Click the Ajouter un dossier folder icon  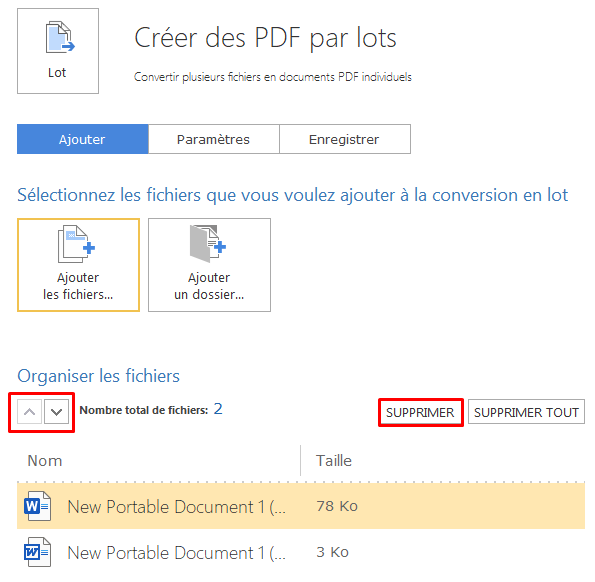pos(208,244)
